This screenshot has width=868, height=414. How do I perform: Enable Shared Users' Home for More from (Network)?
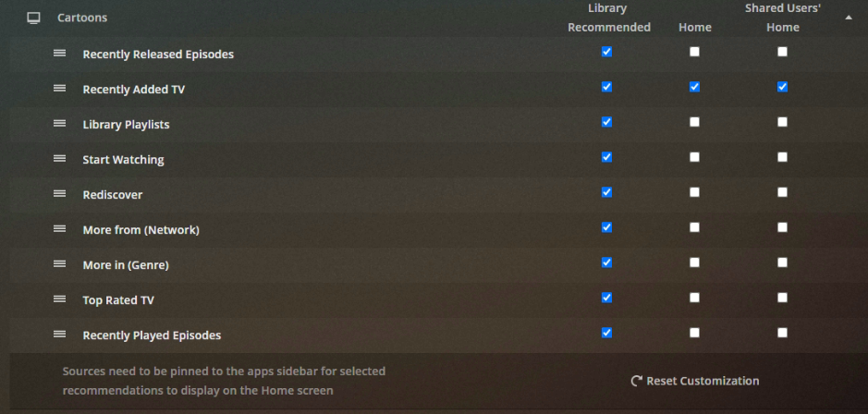pyautogui.click(x=782, y=227)
